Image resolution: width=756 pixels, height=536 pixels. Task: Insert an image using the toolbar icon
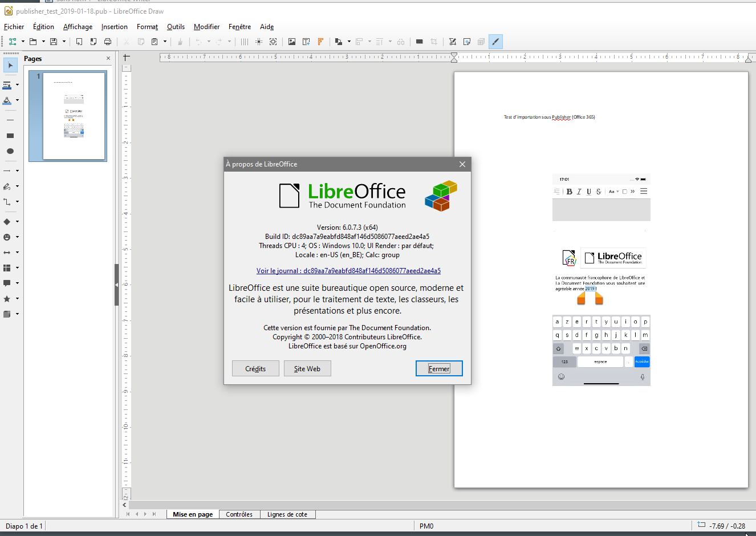[x=292, y=42]
